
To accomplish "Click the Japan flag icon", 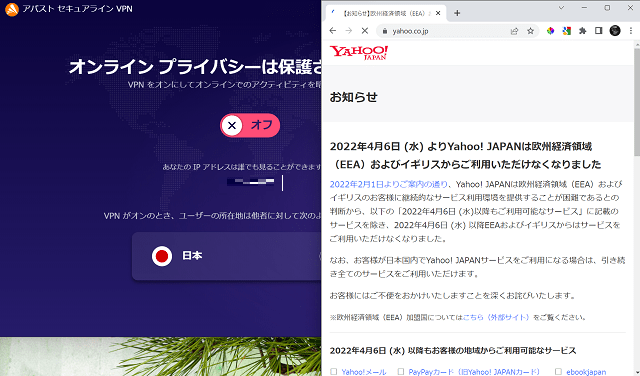I will click(162, 256).
